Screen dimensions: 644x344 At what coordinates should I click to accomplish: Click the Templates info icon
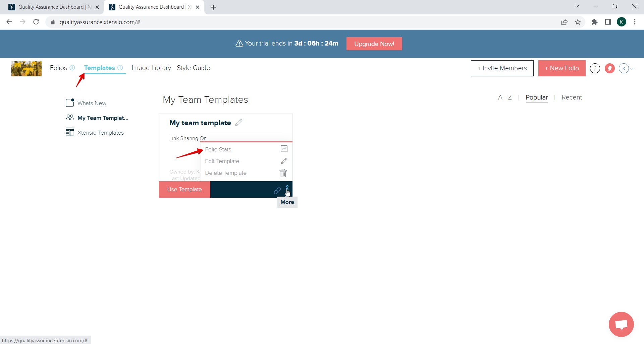click(x=120, y=68)
